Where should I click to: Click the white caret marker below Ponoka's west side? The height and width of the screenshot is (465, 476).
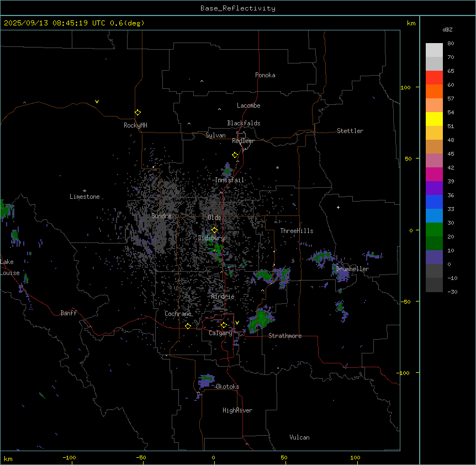202,81
